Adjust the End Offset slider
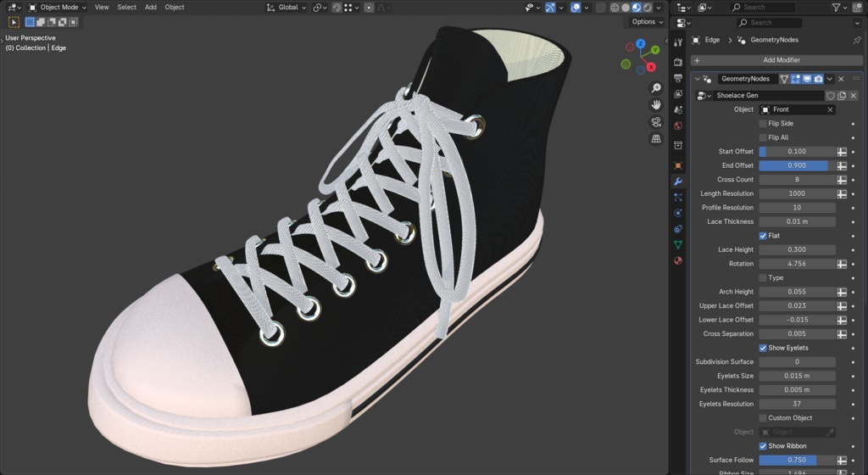This screenshot has height=475, width=868. pyautogui.click(x=797, y=165)
